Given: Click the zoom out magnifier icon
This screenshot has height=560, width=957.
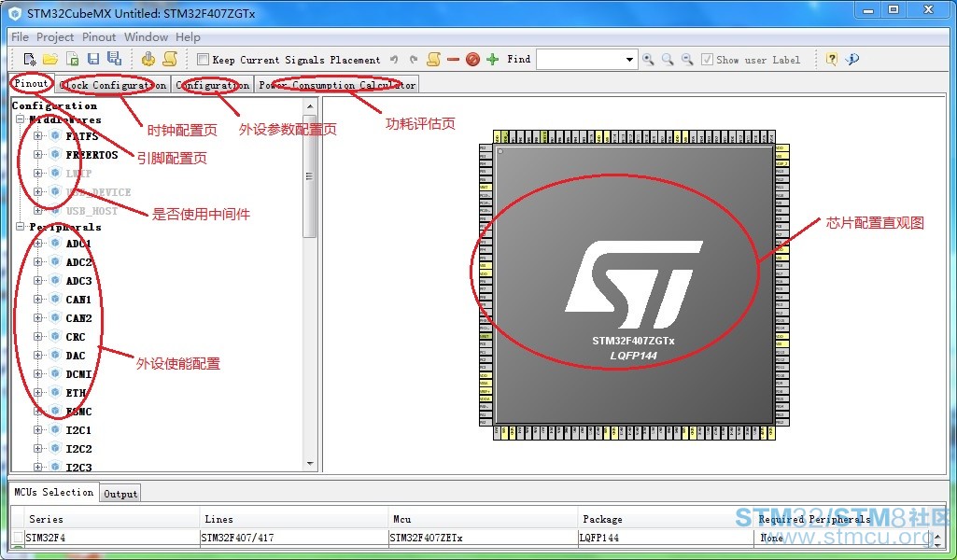Looking at the screenshot, I should point(687,59).
